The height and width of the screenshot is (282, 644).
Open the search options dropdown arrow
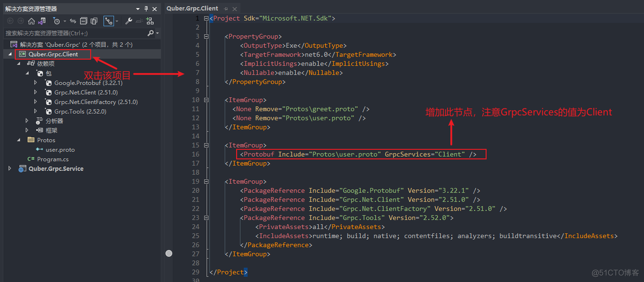click(x=157, y=33)
